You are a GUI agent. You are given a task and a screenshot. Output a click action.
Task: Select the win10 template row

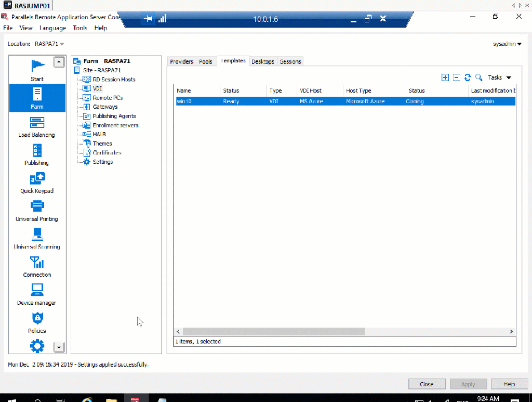tap(345, 101)
